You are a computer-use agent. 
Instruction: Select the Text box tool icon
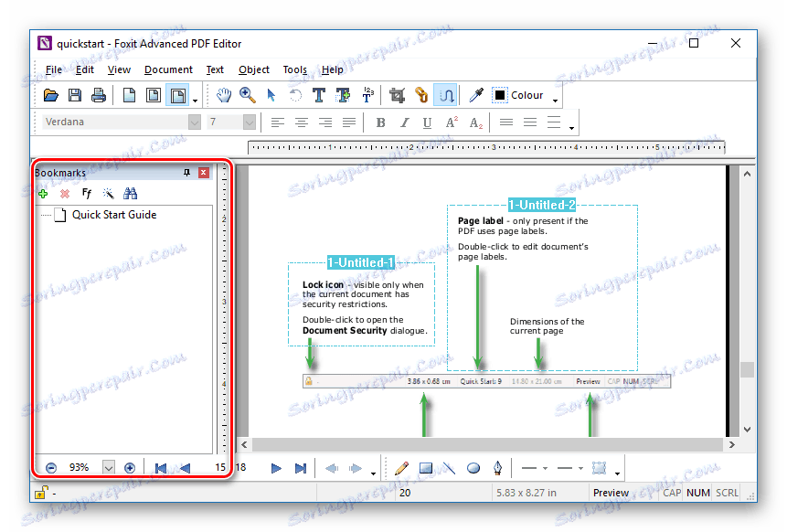coord(344,95)
